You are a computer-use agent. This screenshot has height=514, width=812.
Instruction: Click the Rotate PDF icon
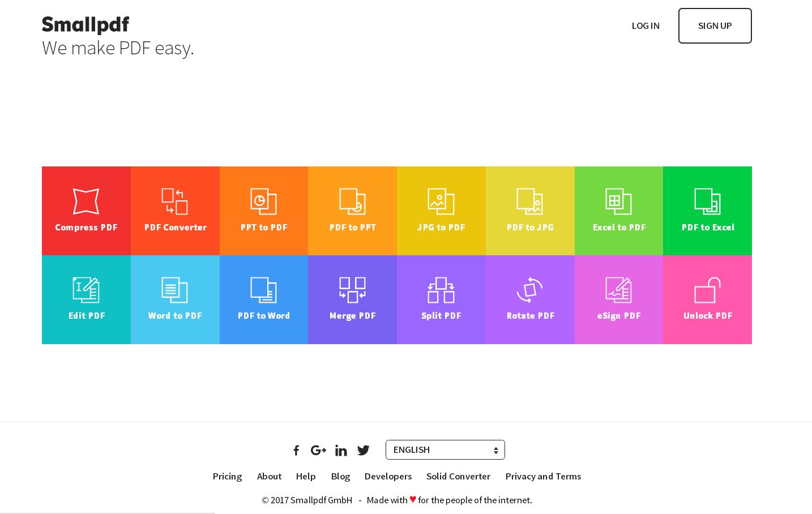click(530, 290)
